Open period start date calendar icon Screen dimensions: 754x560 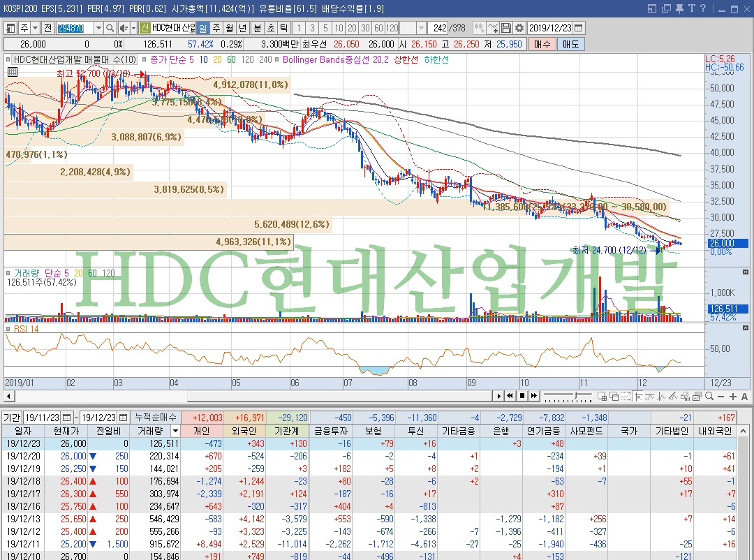coord(67,417)
